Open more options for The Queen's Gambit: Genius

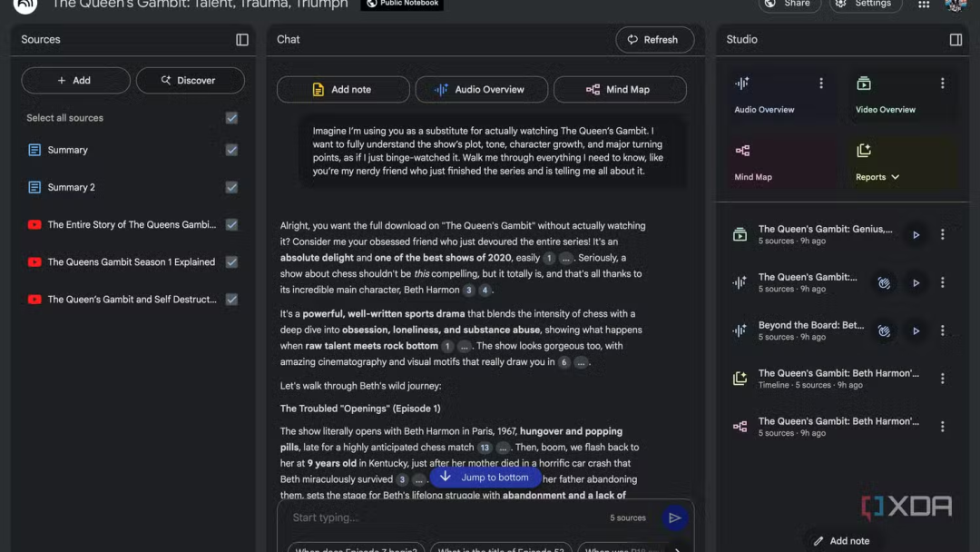click(x=943, y=234)
